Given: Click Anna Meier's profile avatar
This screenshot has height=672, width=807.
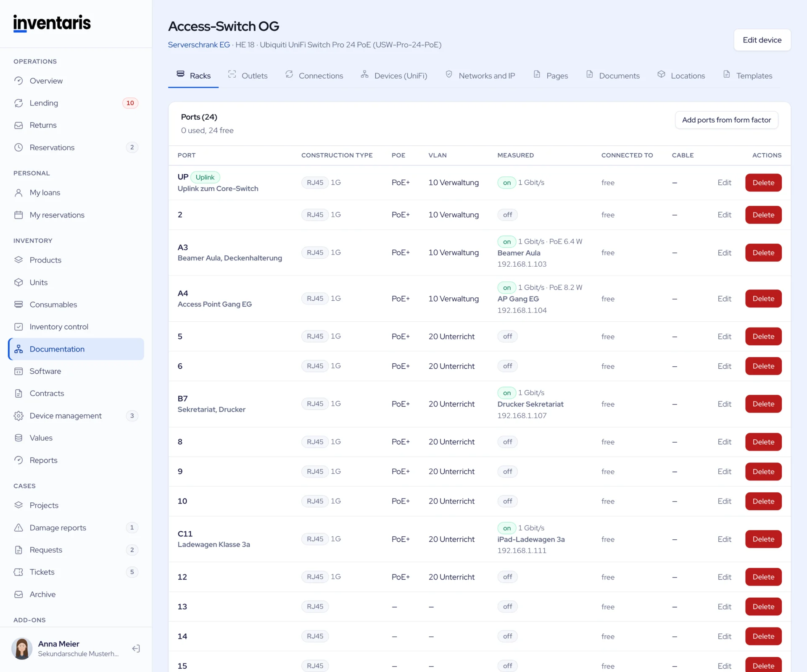Looking at the screenshot, I should 22,648.
